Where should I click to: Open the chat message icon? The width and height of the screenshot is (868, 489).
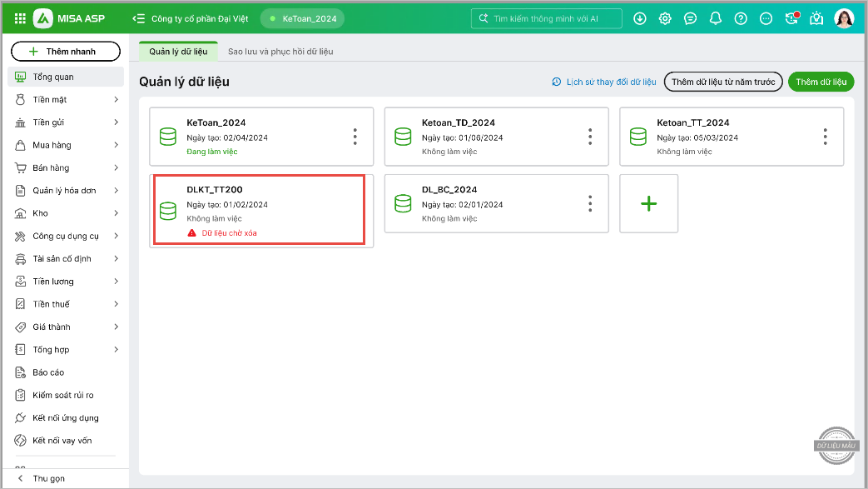tap(690, 18)
